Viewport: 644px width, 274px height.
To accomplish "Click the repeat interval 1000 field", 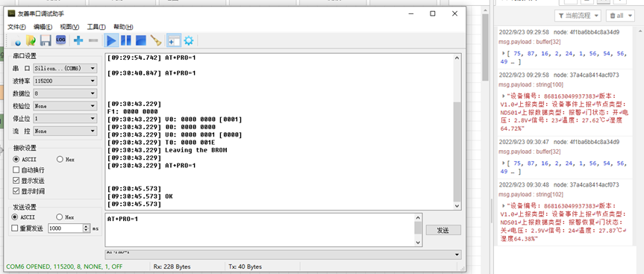I will click(66, 228).
